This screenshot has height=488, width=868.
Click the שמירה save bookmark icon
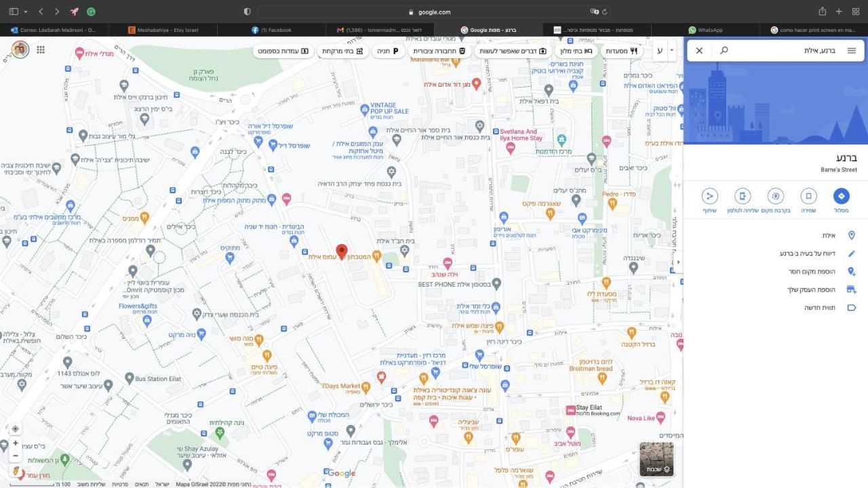[808, 196]
